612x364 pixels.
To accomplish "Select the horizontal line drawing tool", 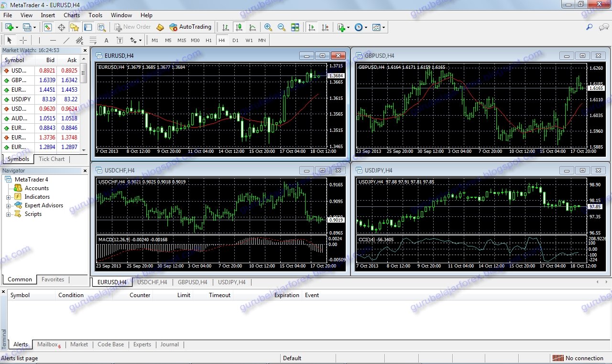I will (53, 40).
